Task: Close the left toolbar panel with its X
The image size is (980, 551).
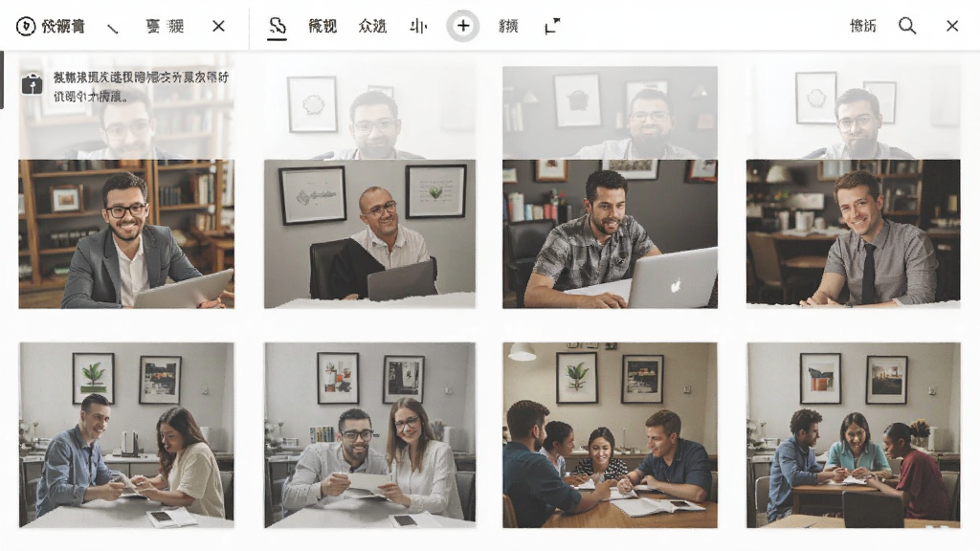Action: tap(218, 26)
